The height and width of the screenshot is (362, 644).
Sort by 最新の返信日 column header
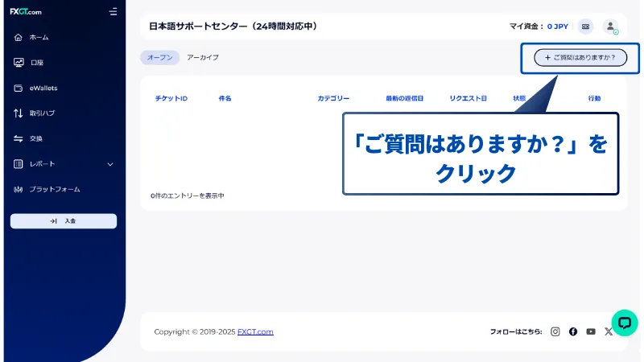404,98
